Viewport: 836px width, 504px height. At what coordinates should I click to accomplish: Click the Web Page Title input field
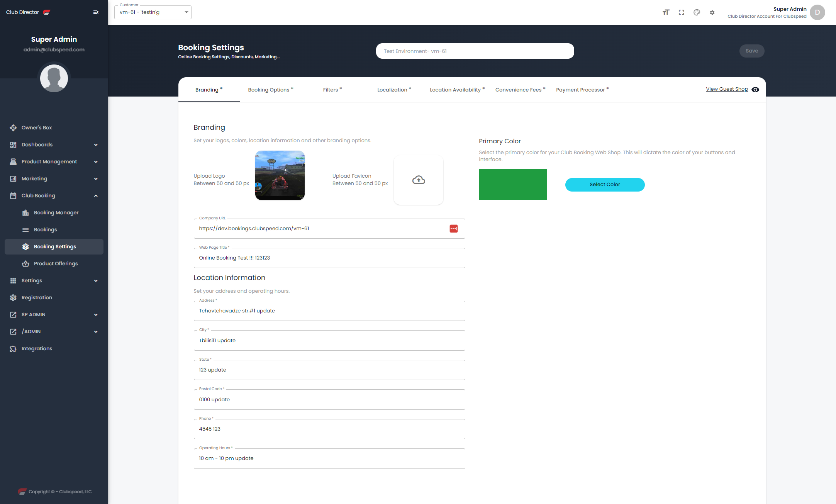(x=329, y=258)
